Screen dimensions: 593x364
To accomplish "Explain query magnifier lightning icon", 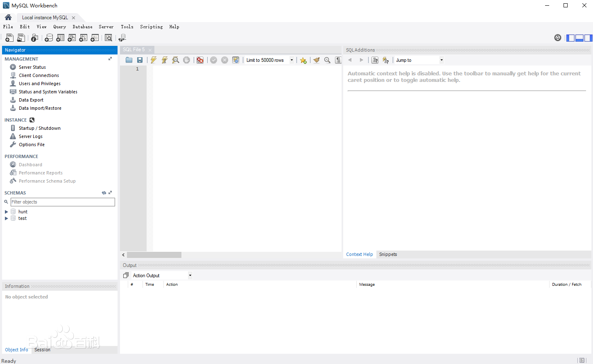I will (x=176, y=60).
